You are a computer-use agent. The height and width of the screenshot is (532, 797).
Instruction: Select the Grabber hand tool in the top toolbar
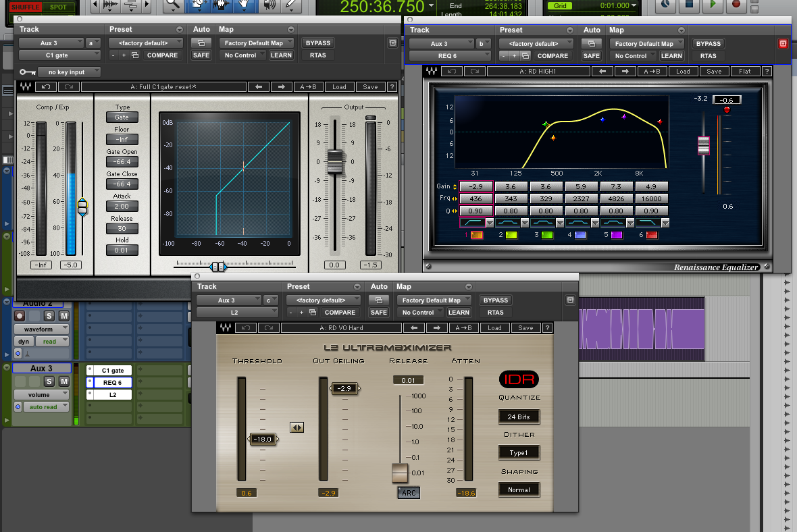(x=244, y=5)
